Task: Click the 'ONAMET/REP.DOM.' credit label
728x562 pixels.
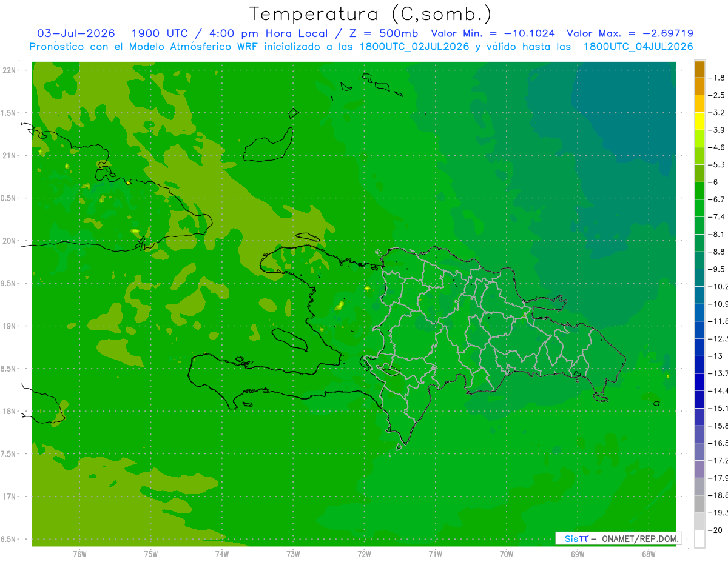Action: 639,538
